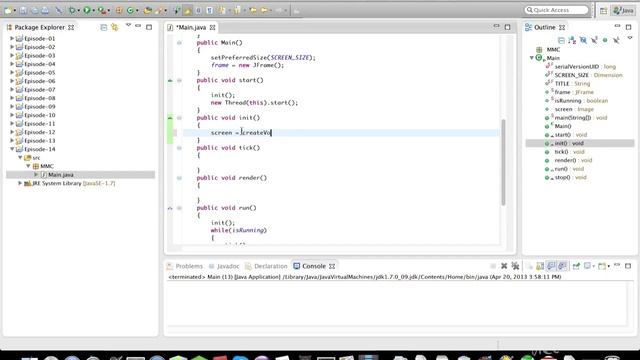Collapse the MMC package node
The width and height of the screenshot is (640, 360).
click(x=28, y=166)
